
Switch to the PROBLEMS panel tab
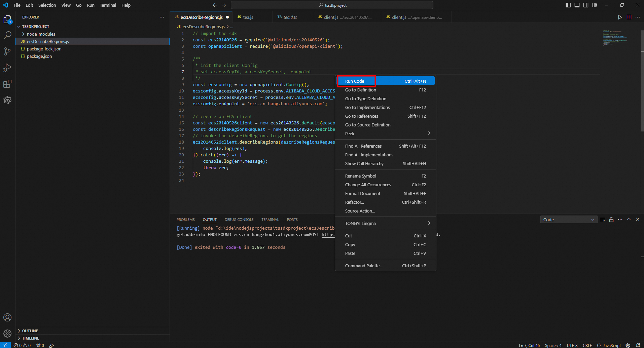tap(186, 220)
